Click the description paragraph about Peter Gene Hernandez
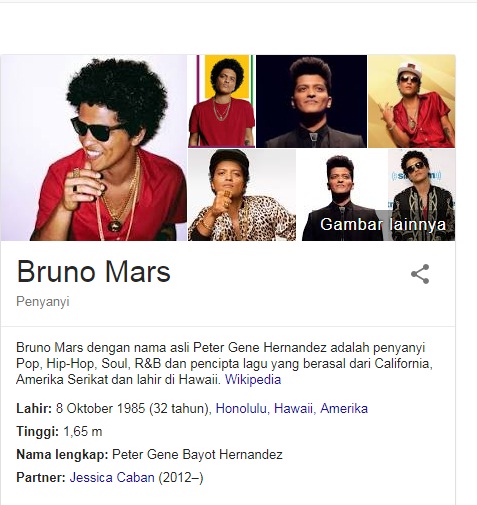The height and width of the screenshot is (505, 477). click(x=224, y=363)
